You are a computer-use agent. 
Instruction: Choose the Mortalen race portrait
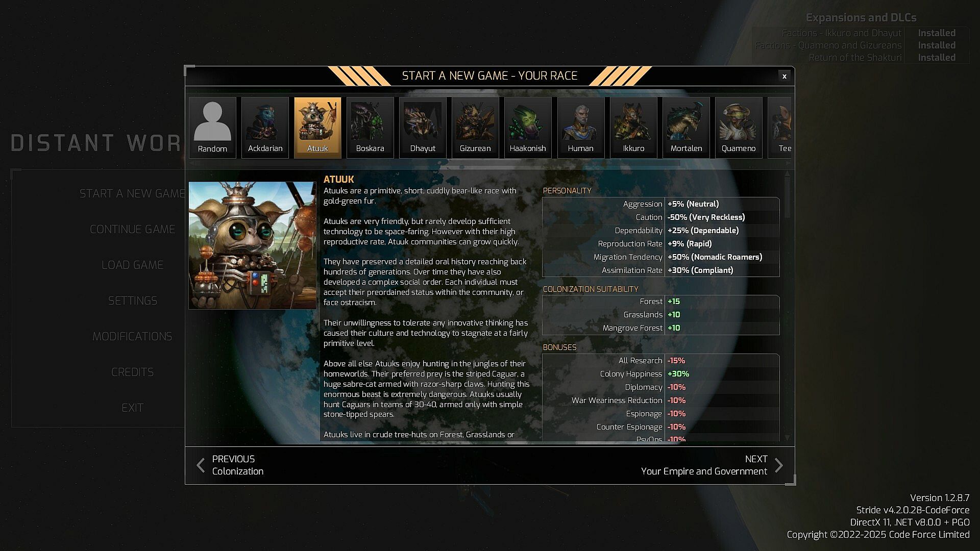[686, 128]
